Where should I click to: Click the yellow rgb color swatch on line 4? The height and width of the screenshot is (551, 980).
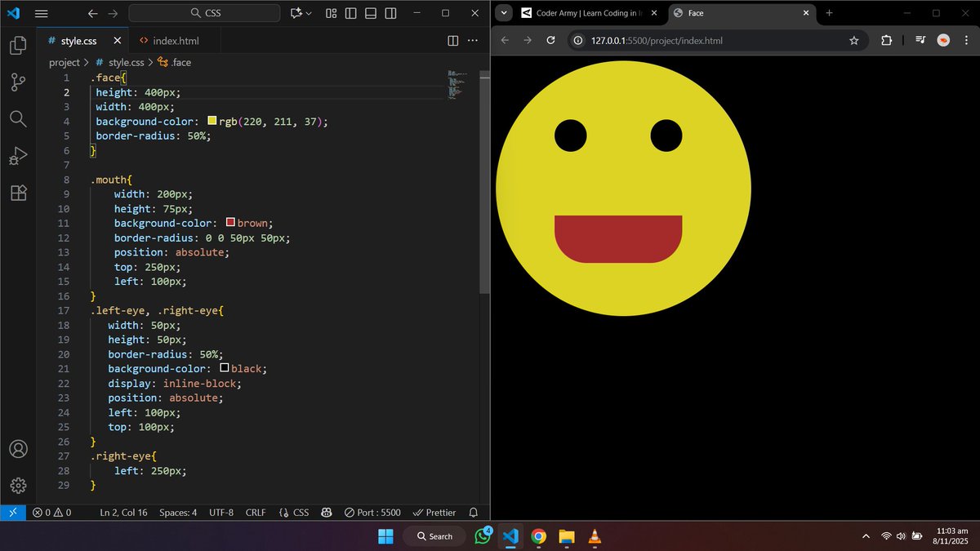pyautogui.click(x=212, y=120)
